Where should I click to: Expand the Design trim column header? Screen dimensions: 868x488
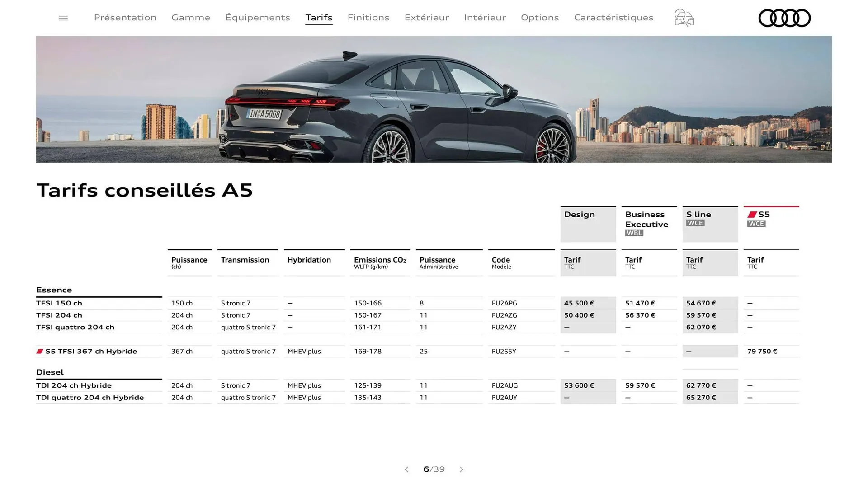(x=588, y=224)
